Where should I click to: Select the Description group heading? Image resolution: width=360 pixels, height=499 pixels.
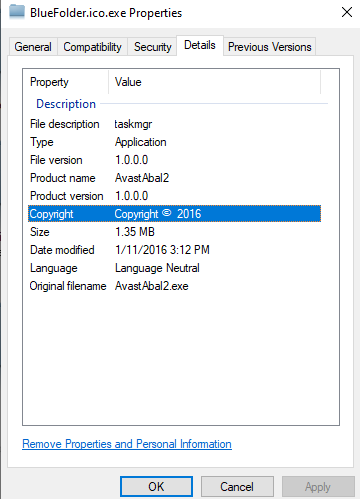66,104
